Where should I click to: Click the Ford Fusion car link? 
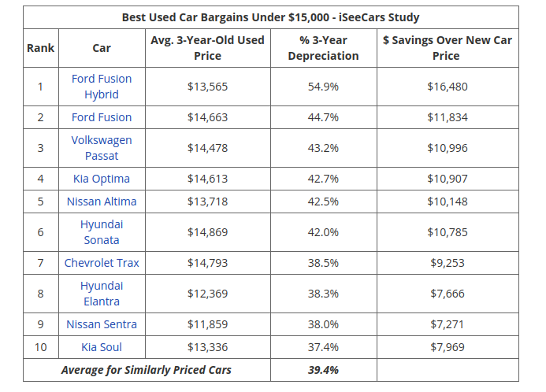[102, 117]
